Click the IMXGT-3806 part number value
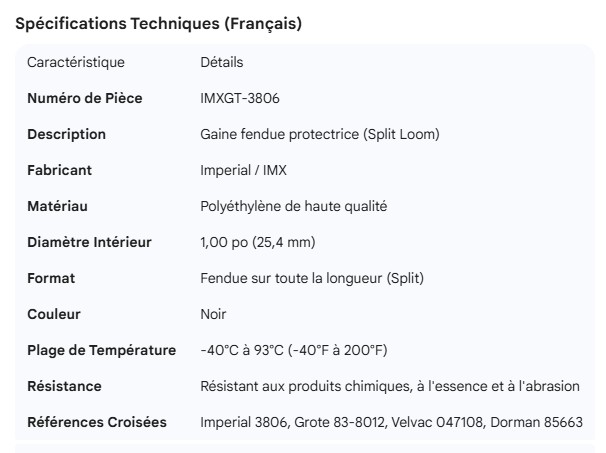 240,99
